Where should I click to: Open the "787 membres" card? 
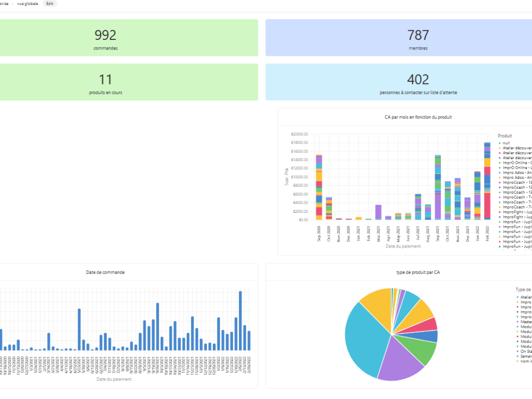pyautogui.click(x=418, y=38)
